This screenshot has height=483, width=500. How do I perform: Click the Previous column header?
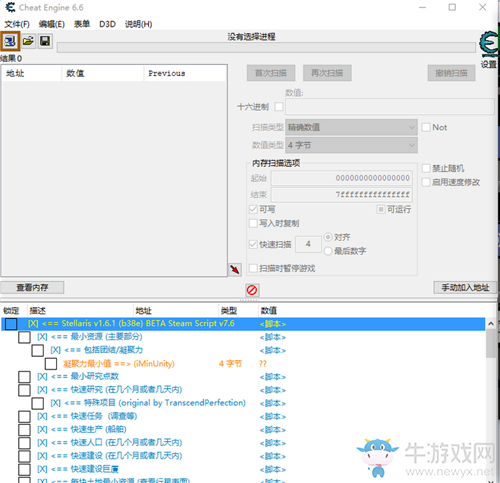tap(185, 73)
